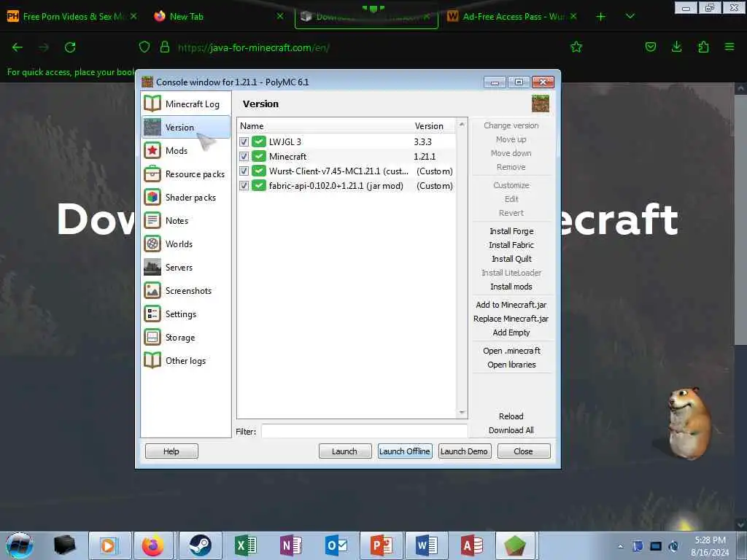Click Replace Minecraft.jar
This screenshot has height=560, width=747.
tap(511, 319)
